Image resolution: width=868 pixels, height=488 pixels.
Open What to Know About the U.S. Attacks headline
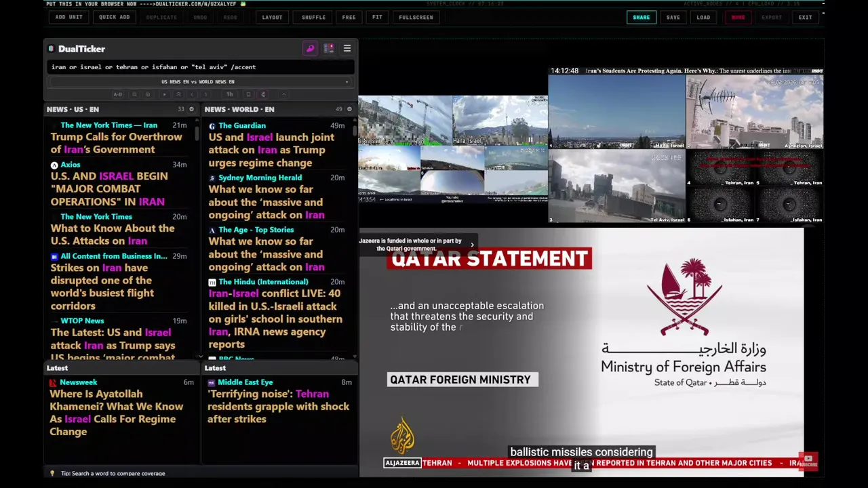(113, 235)
